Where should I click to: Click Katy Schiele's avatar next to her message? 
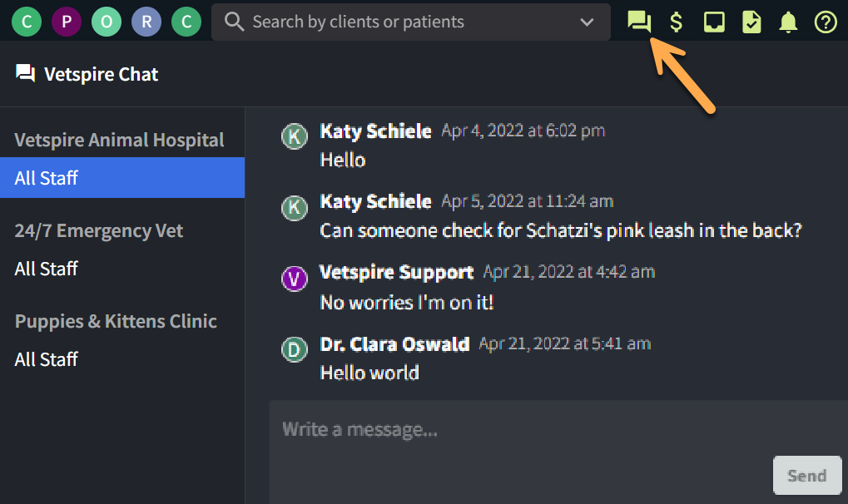[x=295, y=136]
